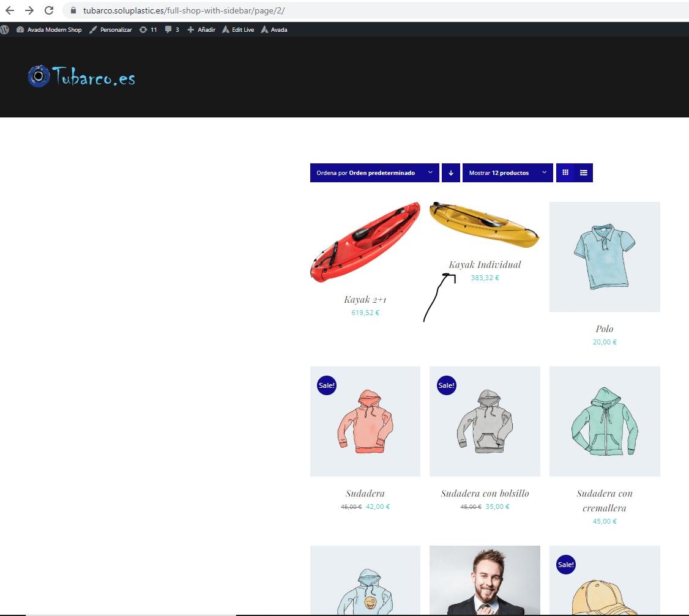This screenshot has height=616, width=689.
Task: Open Personalizar in admin bar
Action: point(111,30)
